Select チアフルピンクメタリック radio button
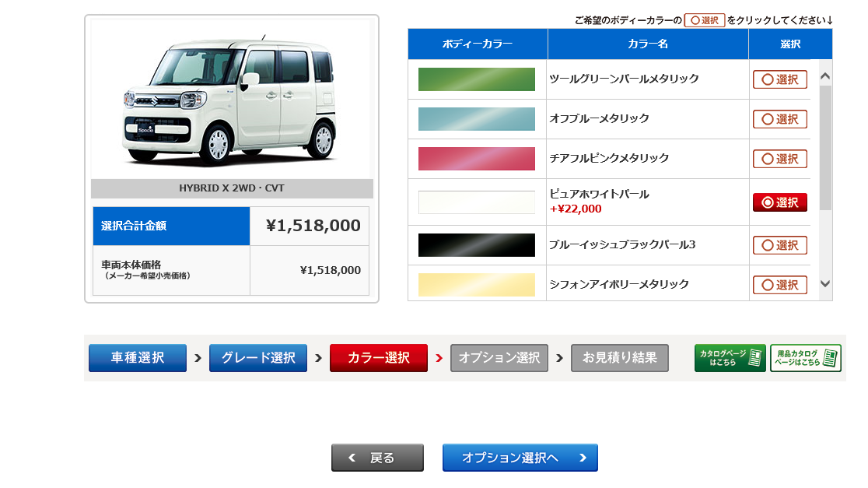Image resolution: width=868 pixels, height=488 pixels. pyautogui.click(x=779, y=159)
